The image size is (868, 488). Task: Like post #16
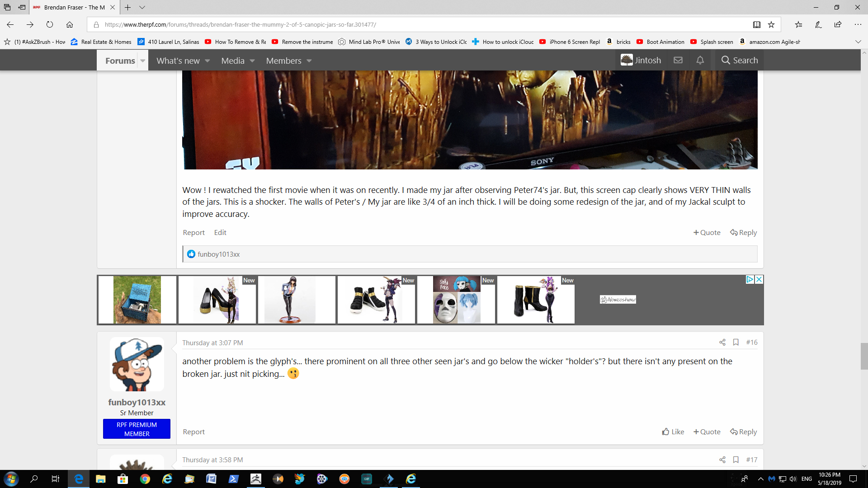tap(673, 432)
